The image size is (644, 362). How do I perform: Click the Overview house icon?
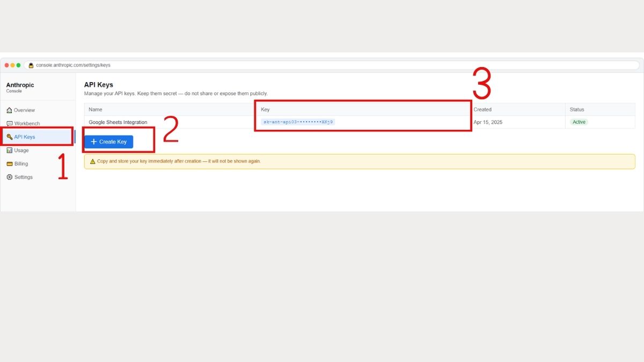pyautogui.click(x=9, y=110)
